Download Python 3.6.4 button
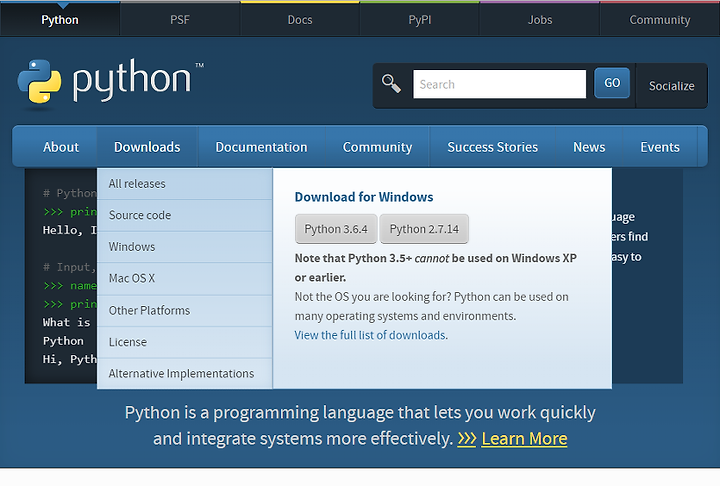Viewport: 720px width, 486px height. (x=336, y=229)
